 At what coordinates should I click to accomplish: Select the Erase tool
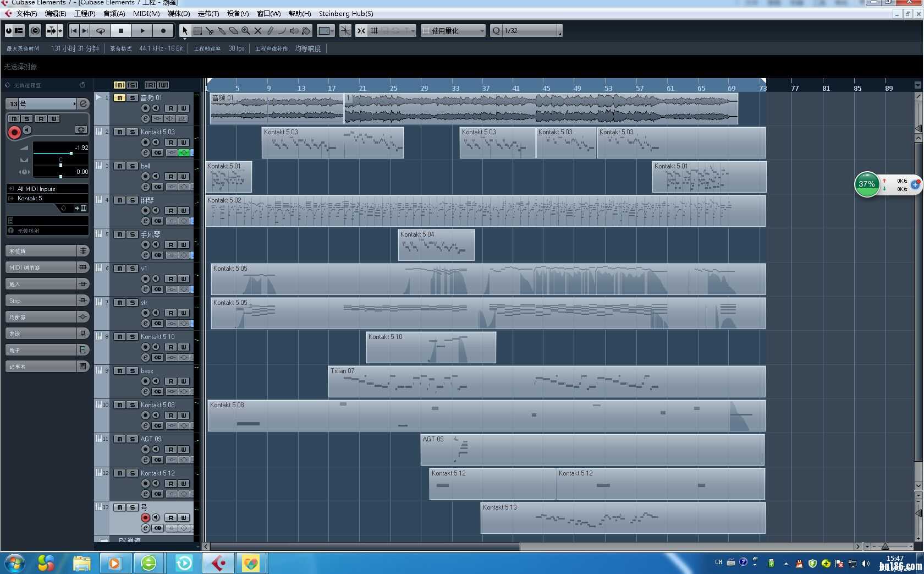[x=234, y=31]
